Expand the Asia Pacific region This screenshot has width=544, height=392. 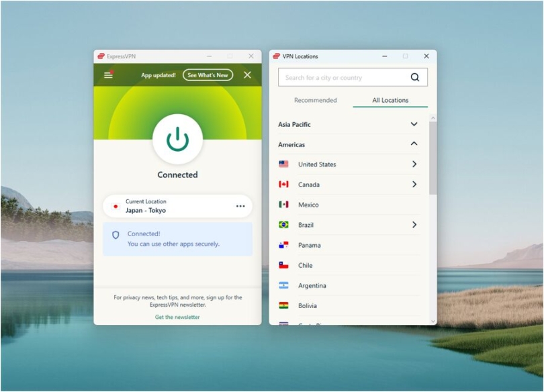coord(414,124)
